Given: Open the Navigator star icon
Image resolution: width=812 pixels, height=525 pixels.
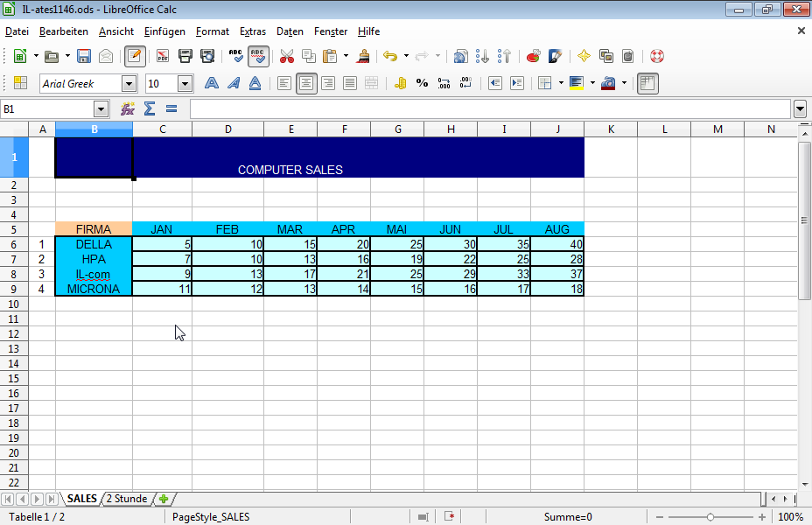Looking at the screenshot, I should click(584, 56).
